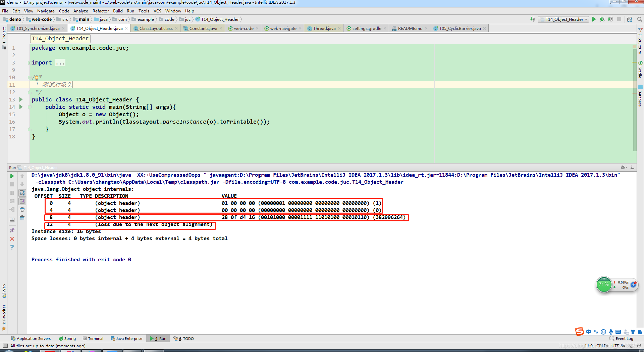Open 6: TODO tool window

184,339
